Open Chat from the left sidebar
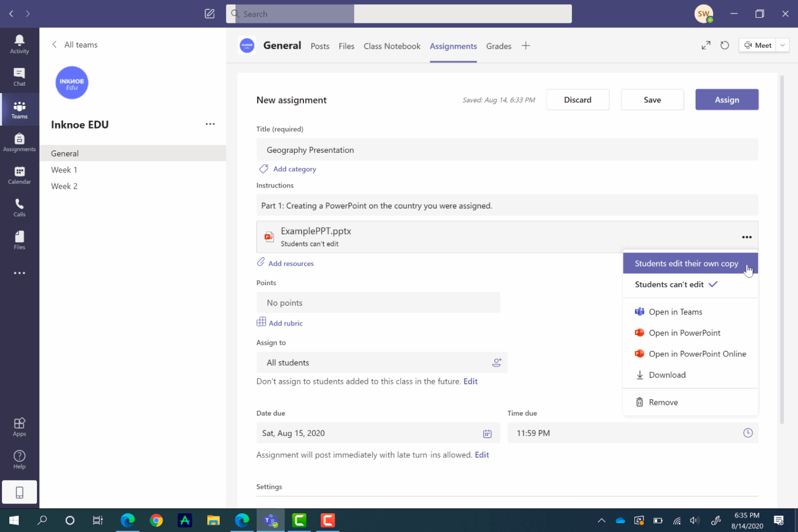This screenshot has width=798, height=532. [x=19, y=77]
